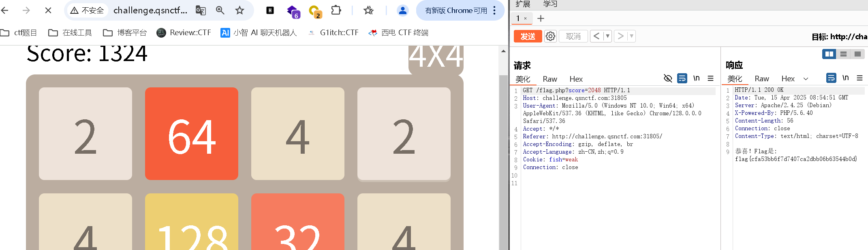Open the Chrome extensions puzzle menu
This screenshot has width=868, height=250.
pyautogui.click(x=336, y=10)
